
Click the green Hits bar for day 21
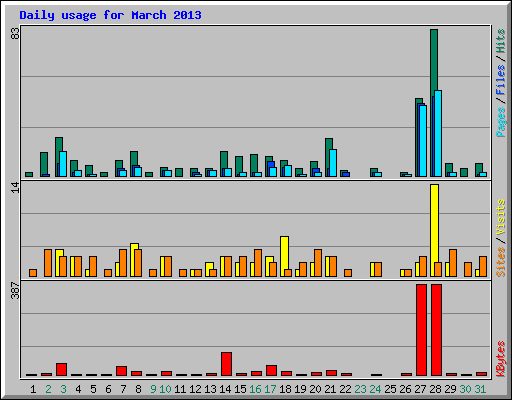coord(329,144)
